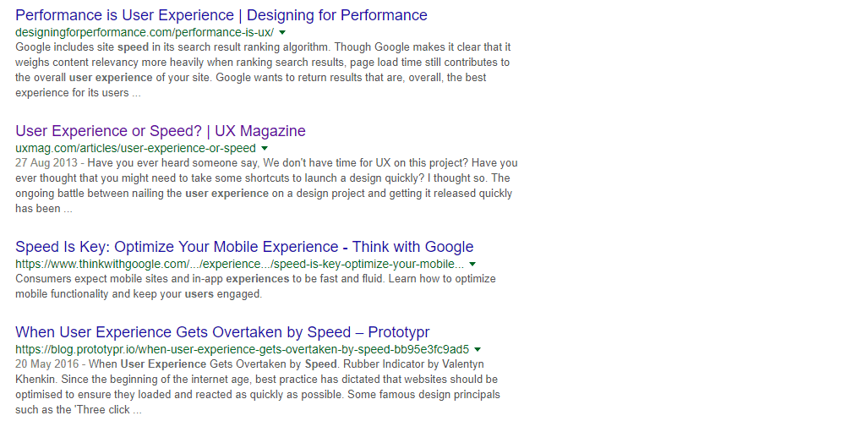Viewport: 868px width, 432px height.
Task: Click the 'mobile functionality and keep your users engaged' line
Action: pyautogui.click(x=139, y=294)
